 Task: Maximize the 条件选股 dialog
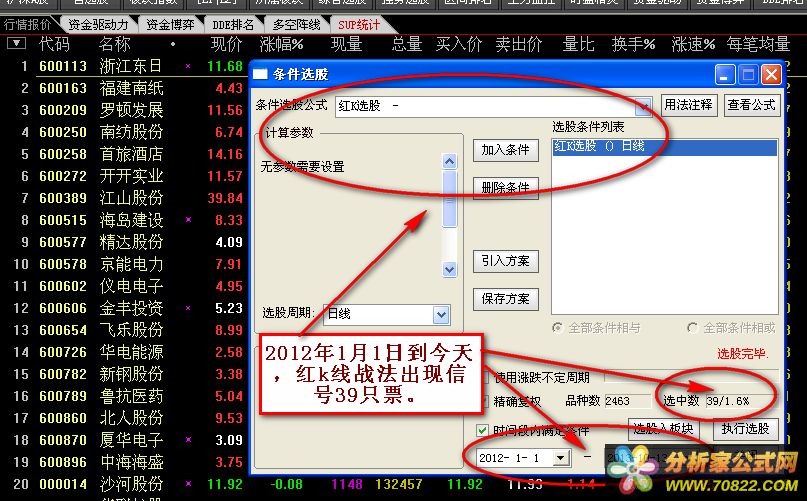coord(748,75)
